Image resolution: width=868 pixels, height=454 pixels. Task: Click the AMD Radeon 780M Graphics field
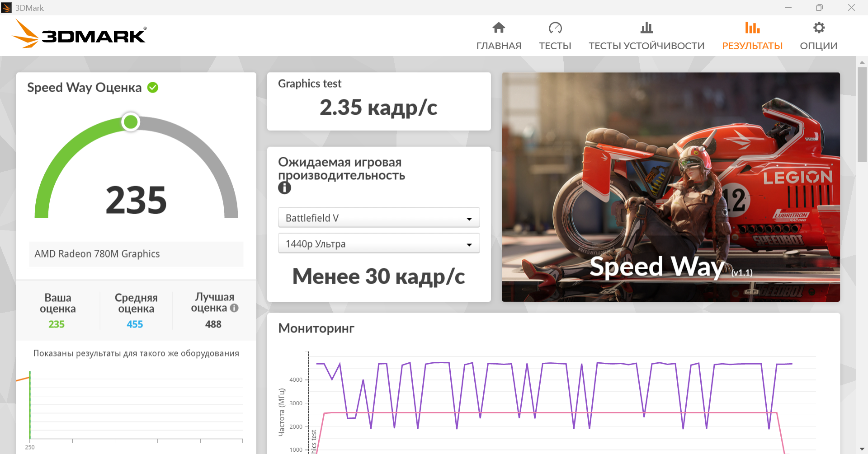click(x=136, y=254)
